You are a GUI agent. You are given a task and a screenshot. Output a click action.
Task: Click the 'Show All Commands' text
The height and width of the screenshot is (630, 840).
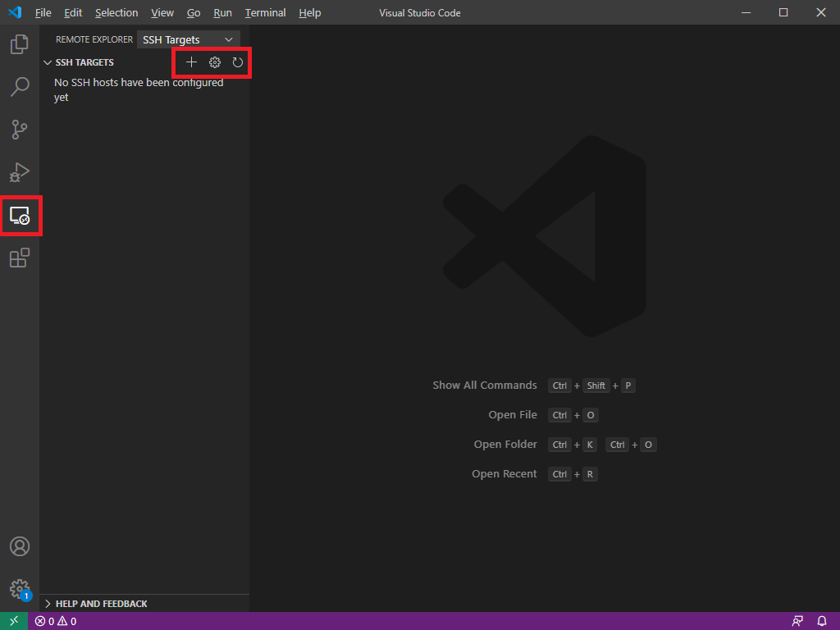484,386
